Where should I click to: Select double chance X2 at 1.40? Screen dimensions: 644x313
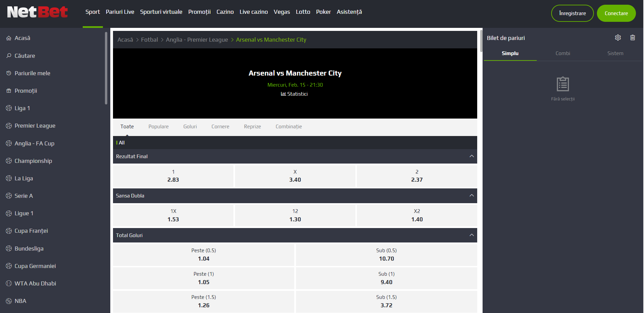417,215
